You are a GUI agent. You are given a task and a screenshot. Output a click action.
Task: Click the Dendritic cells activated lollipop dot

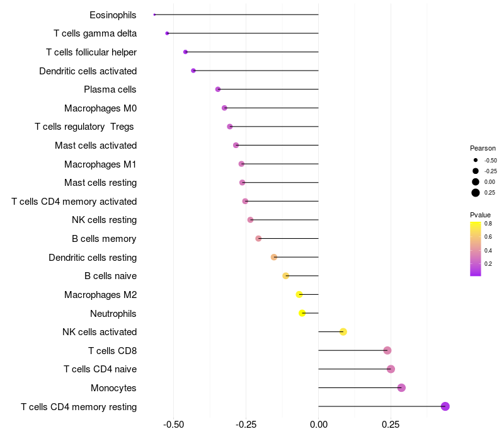click(x=193, y=71)
